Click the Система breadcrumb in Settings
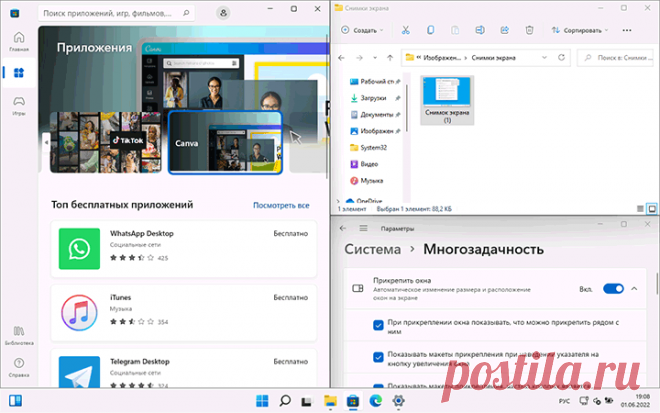 [x=373, y=249]
